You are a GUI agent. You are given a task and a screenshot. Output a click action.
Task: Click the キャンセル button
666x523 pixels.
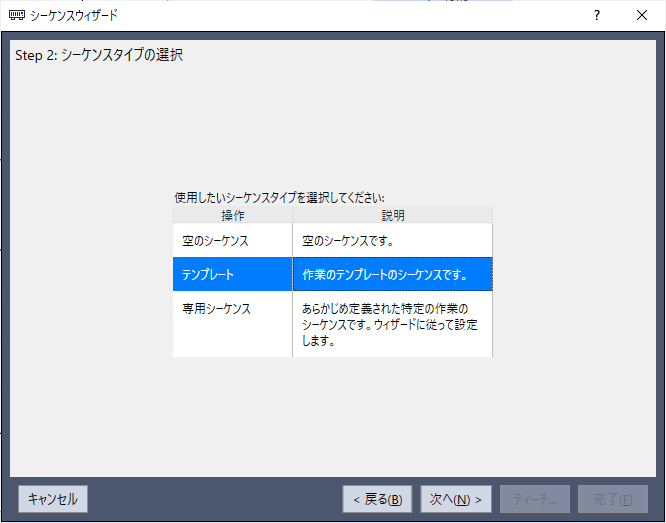point(53,499)
